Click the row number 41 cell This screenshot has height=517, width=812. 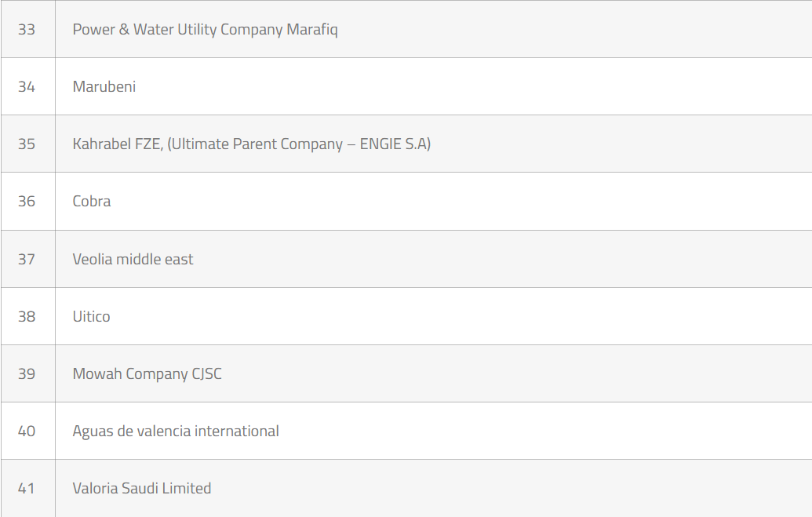(27, 488)
